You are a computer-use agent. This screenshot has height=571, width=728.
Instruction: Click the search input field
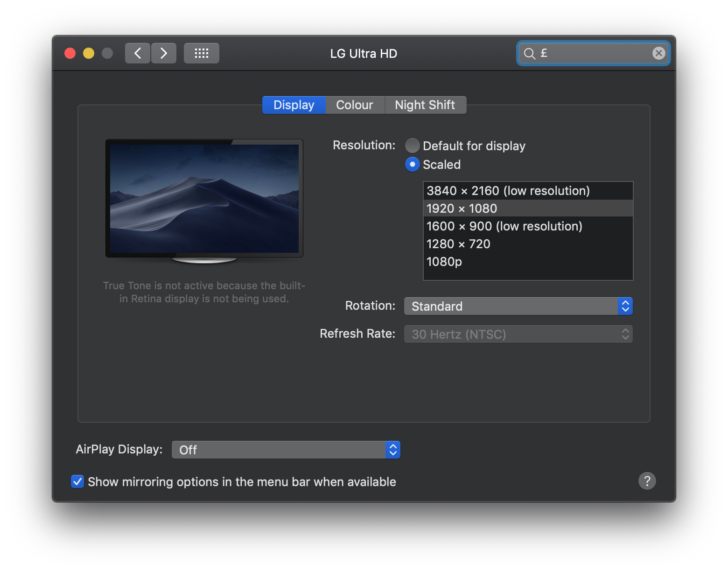[x=593, y=53]
